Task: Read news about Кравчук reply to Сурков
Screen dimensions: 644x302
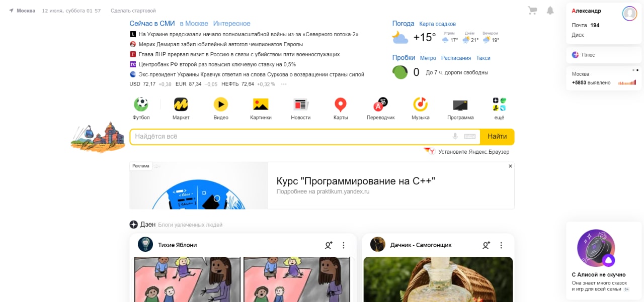Action: pyautogui.click(x=251, y=74)
